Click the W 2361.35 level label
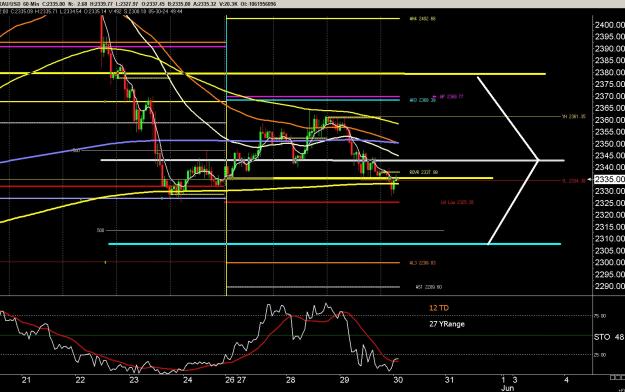The image size is (625, 392). click(x=574, y=117)
